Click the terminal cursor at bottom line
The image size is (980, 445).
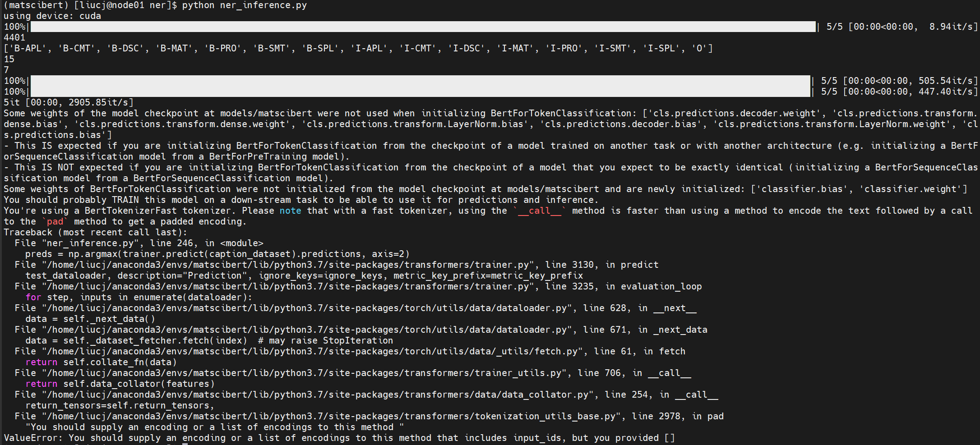(184, 444)
